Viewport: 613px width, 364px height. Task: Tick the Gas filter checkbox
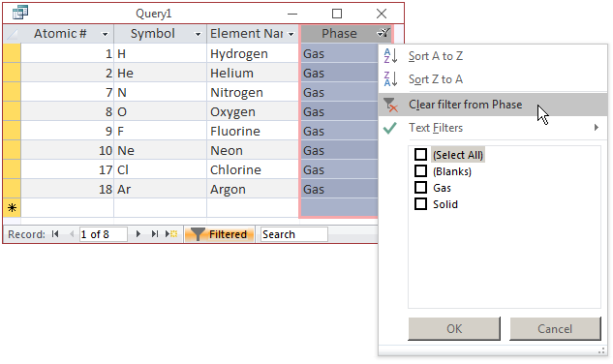point(420,187)
